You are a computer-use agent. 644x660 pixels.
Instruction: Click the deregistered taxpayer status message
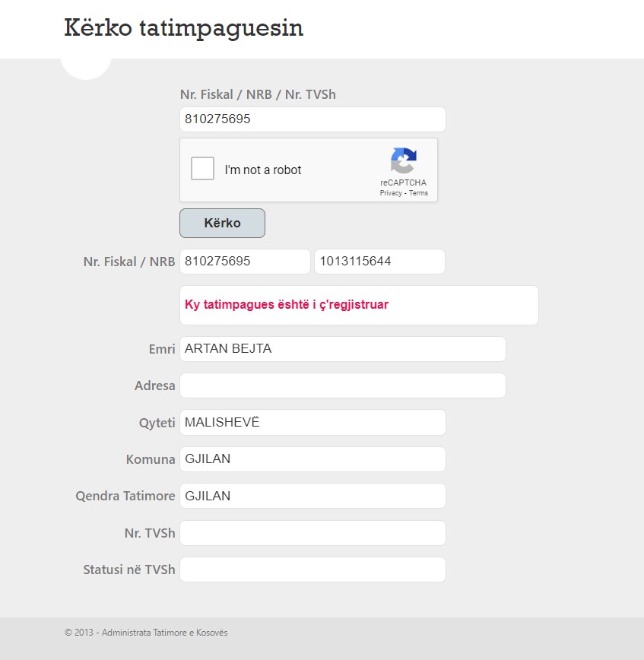[286, 304]
